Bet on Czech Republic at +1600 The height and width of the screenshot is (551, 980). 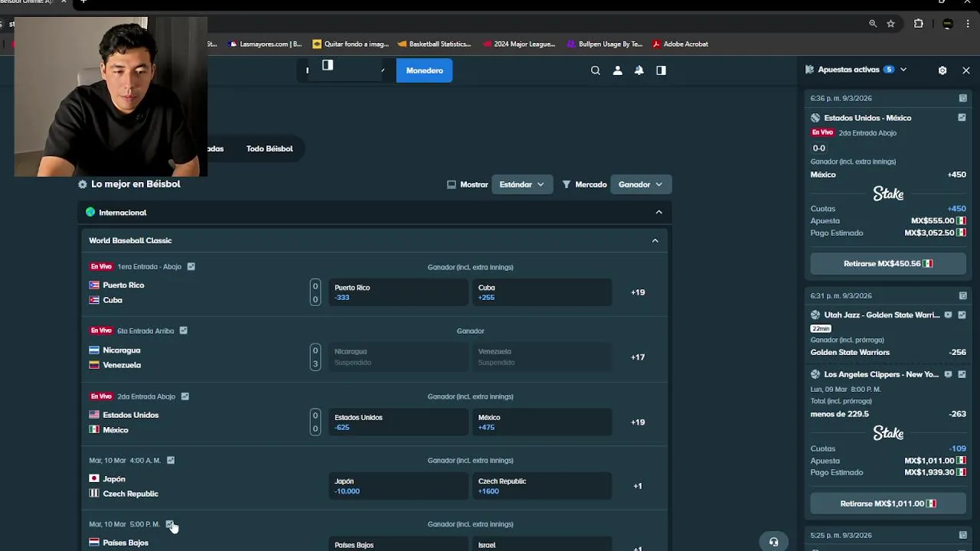(542, 486)
